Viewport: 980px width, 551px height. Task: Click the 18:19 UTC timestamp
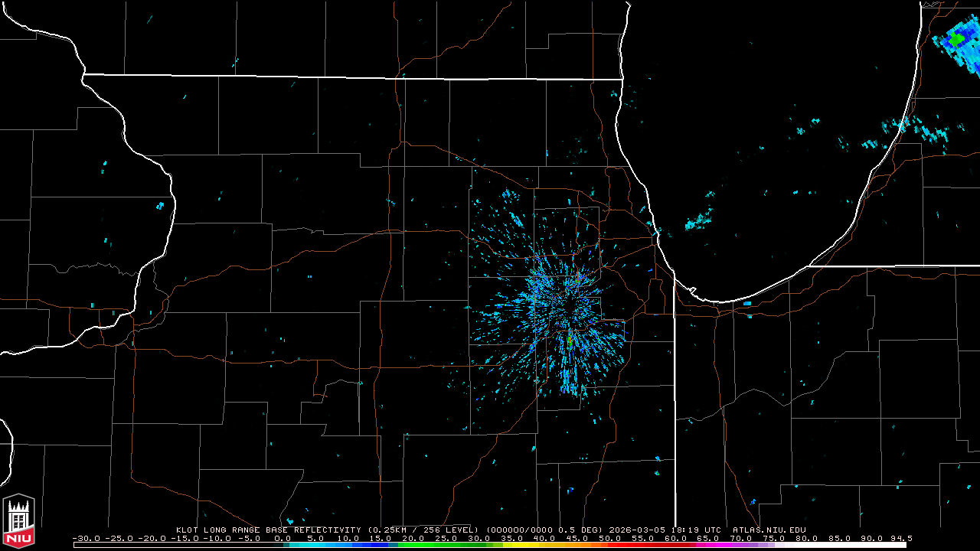tap(697, 530)
